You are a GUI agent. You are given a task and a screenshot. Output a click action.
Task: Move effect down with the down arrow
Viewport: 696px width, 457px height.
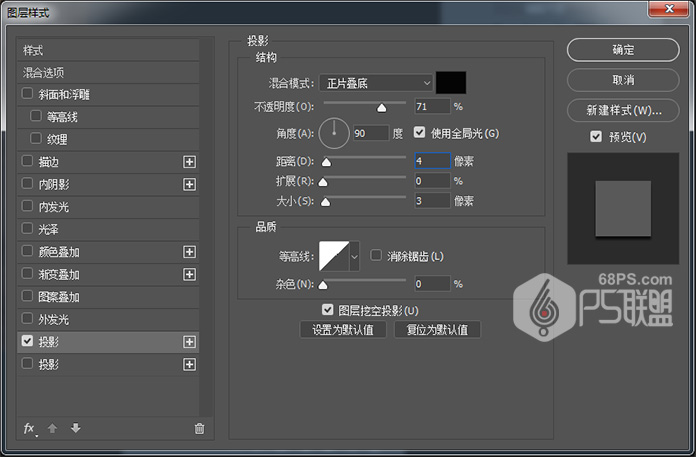coord(76,428)
